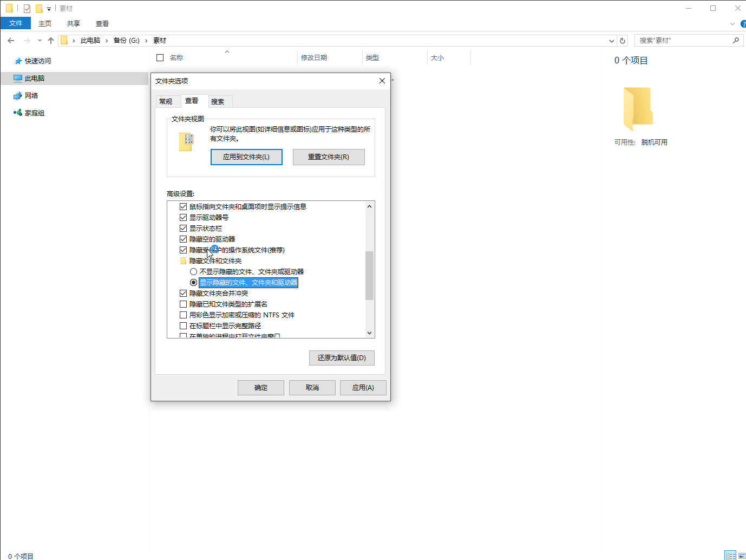This screenshot has height=560, width=746.
Task: Uncheck Show drive letters option
Action: (183, 218)
